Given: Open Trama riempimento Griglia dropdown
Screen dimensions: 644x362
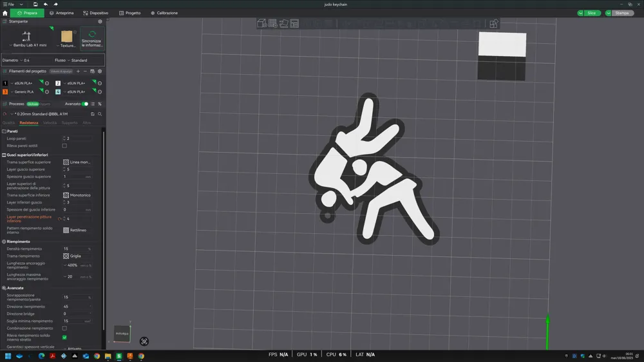Looking at the screenshot, I should [77, 256].
